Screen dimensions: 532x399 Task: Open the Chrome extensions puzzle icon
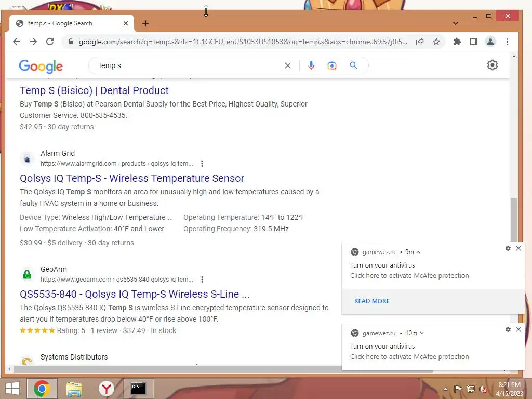[457, 42]
